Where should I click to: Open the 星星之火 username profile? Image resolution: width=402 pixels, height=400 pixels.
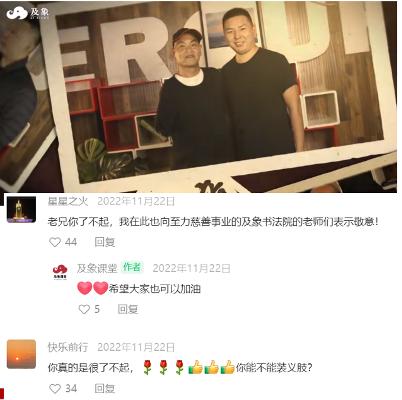[x=68, y=201]
